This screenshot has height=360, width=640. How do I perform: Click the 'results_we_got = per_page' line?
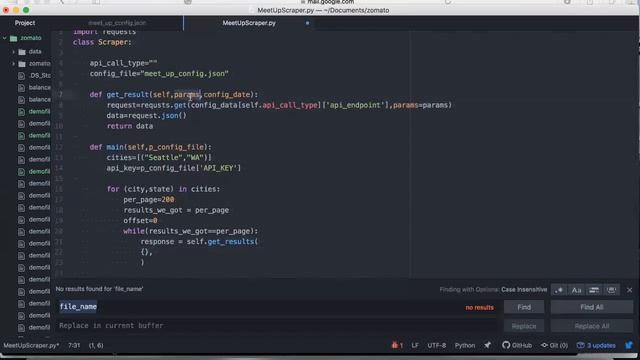click(x=176, y=210)
